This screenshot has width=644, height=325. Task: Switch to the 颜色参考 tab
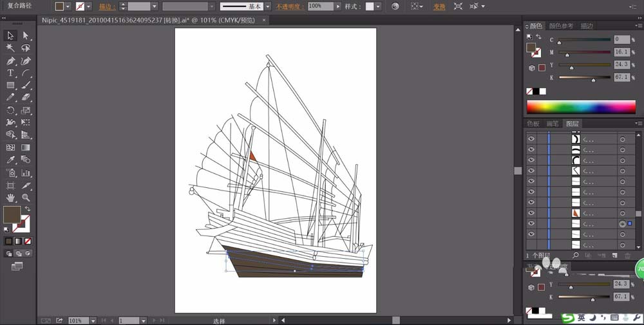561,26
